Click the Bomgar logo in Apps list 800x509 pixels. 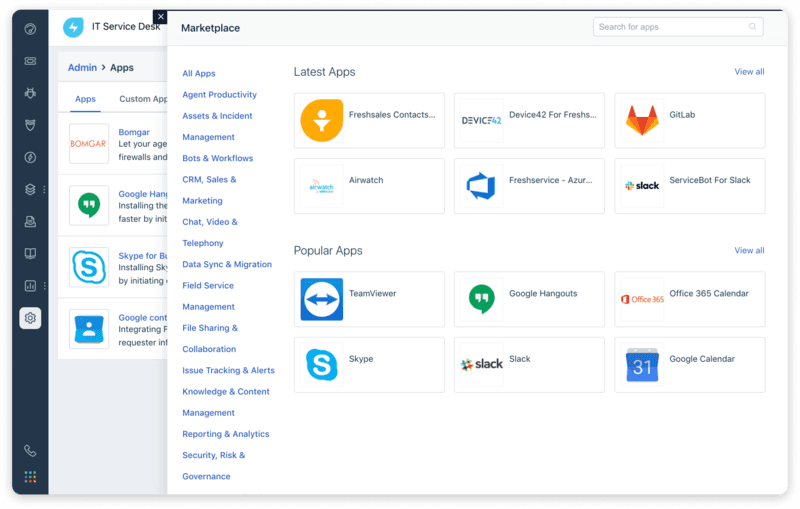[89, 143]
